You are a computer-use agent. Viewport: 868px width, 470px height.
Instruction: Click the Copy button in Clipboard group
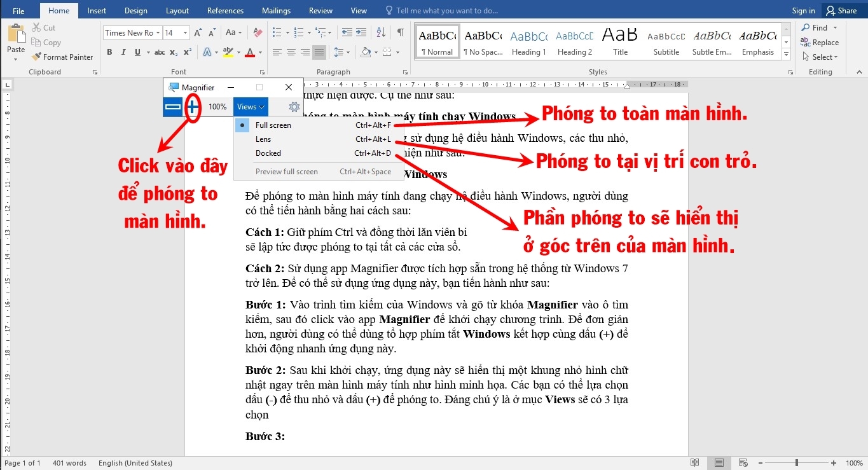pos(46,43)
